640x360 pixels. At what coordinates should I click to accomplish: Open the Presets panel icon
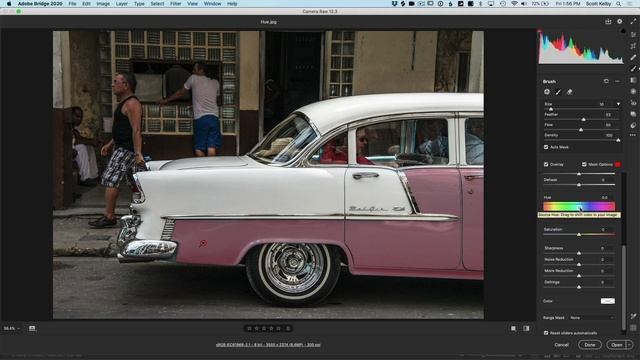click(x=633, y=125)
